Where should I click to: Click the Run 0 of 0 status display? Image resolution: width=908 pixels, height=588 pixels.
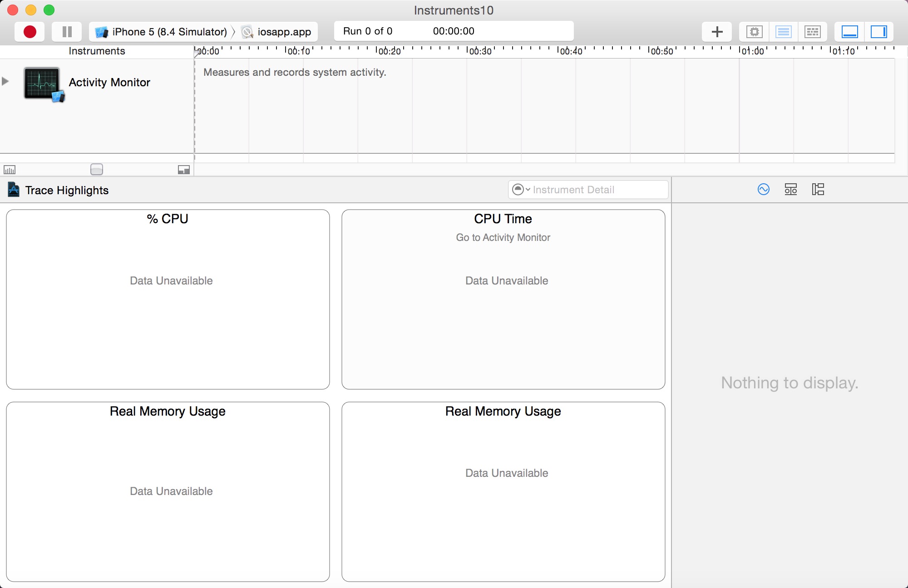pos(368,31)
